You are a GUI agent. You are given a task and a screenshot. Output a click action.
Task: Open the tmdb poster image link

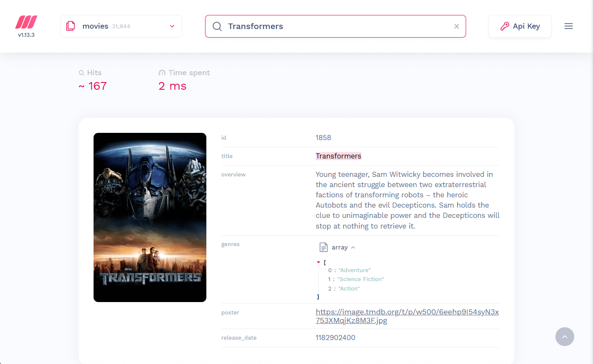tap(407, 316)
